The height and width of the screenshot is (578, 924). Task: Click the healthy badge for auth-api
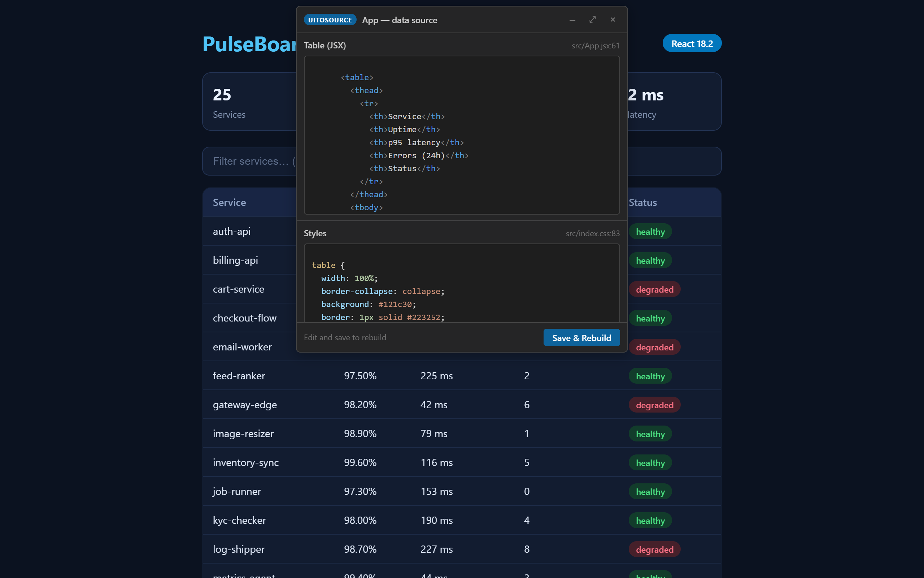pyautogui.click(x=650, y=232)
